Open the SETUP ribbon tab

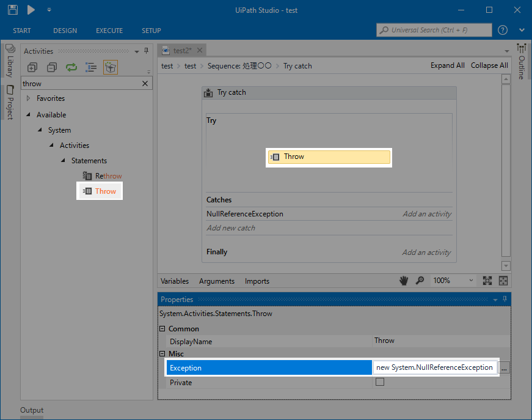click(x=151, y=31)
